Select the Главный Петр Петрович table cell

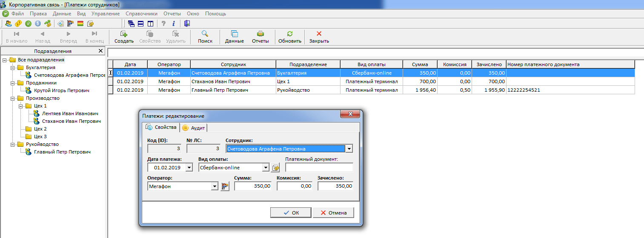pos(233,90)
